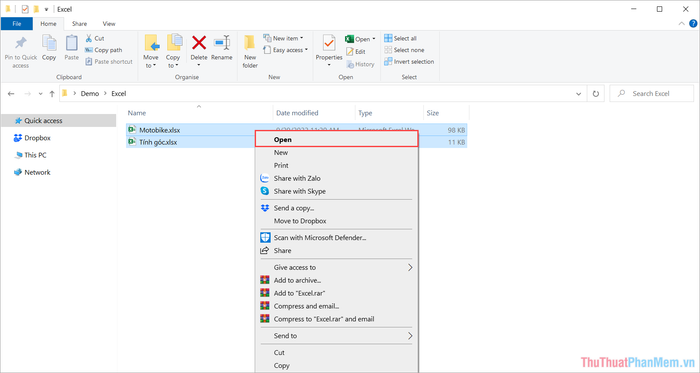The image size is (700, 373).
Task: Switch to the Home tab
Action: coord(48,24)
